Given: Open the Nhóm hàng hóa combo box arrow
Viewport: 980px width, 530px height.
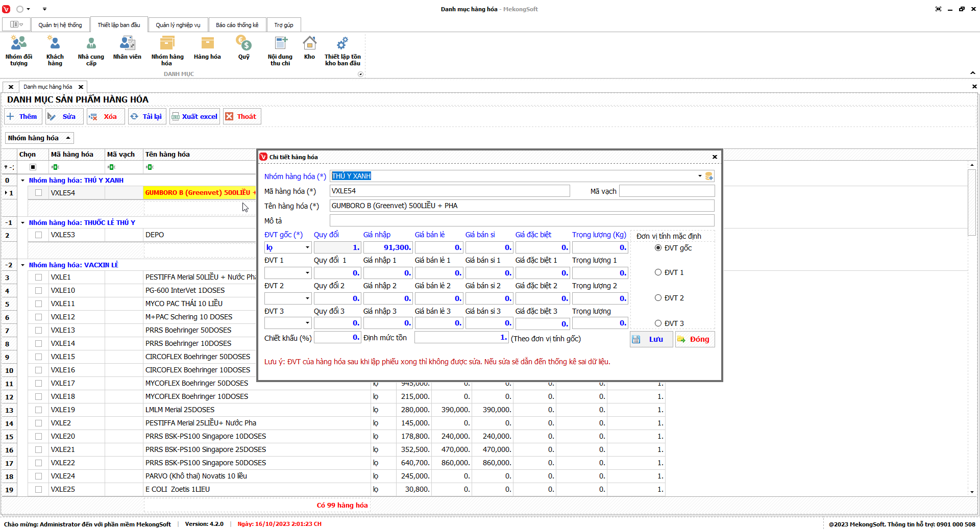Looking at the screenshot, I should tap(699, 176).
